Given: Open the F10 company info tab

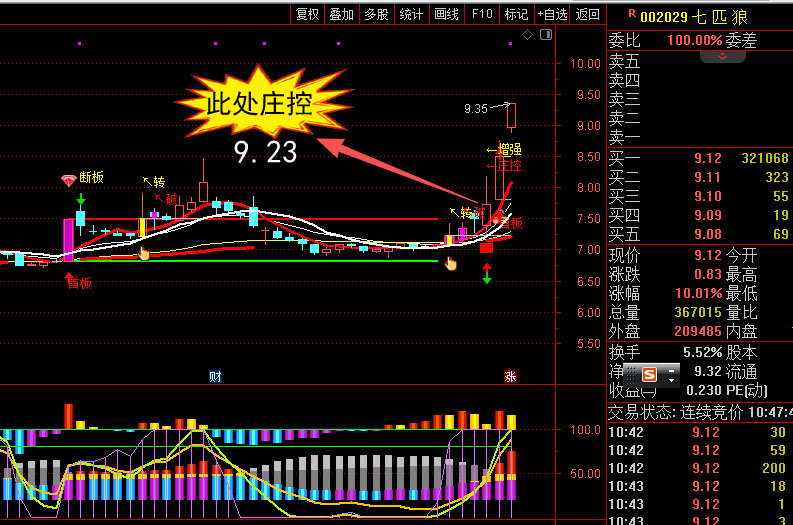Looking at the screenshot, I should tap(482, 14).
